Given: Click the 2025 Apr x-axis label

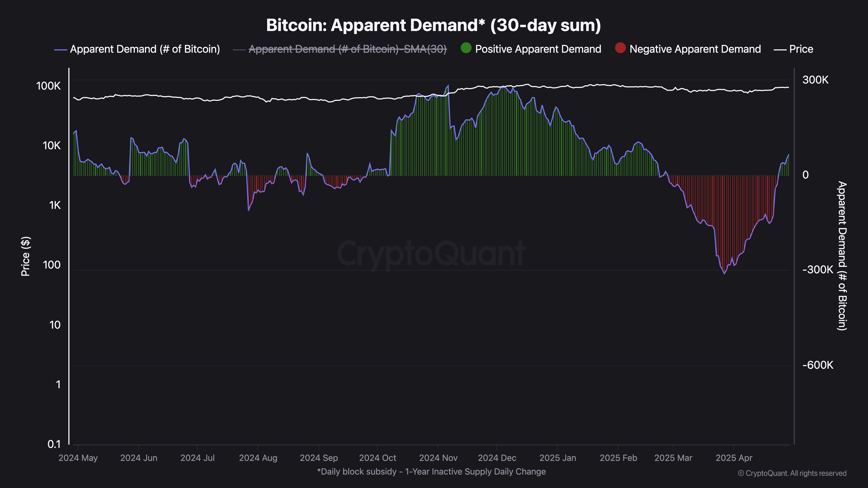Looking at the screenshot, I should point(733,458).
